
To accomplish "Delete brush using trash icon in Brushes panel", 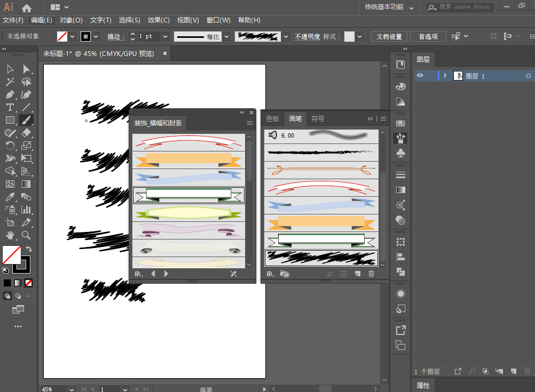I will point(371,274).
